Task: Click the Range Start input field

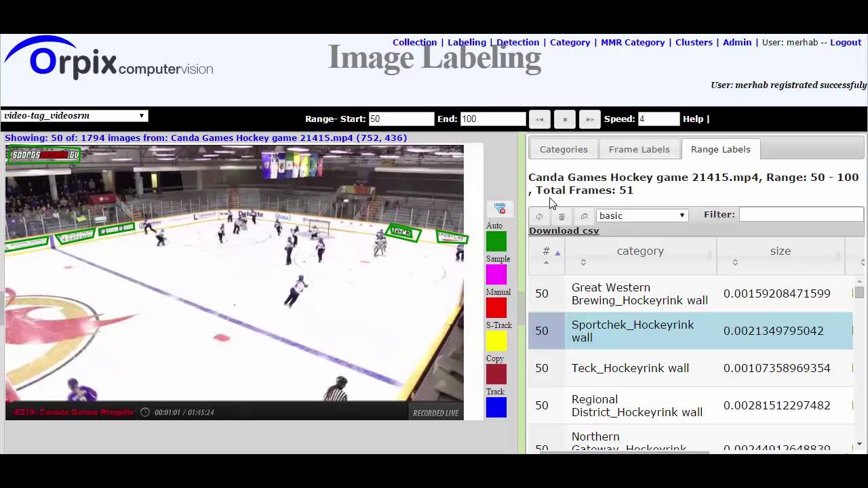Action: [x=401, y=119]
